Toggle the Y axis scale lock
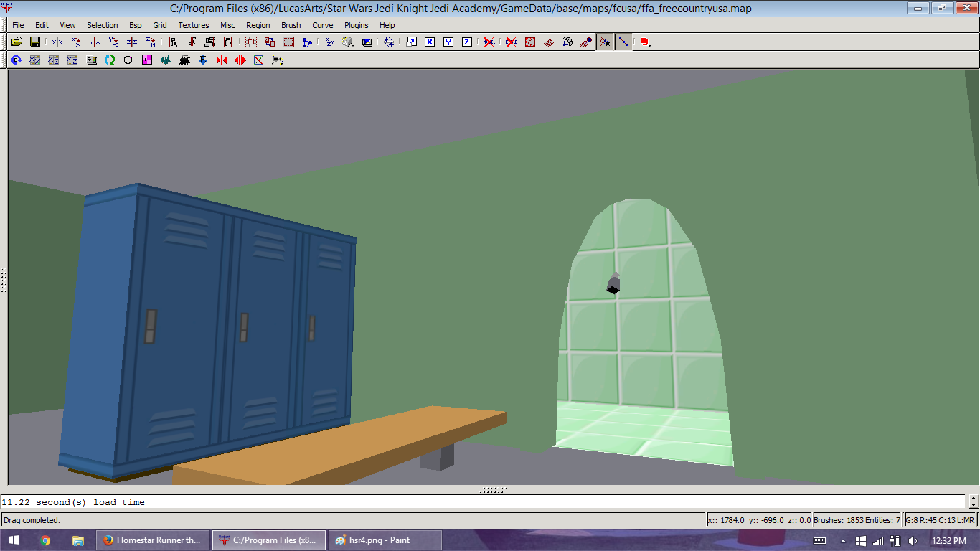Screen dimensions: 980x551 point(448,42)
